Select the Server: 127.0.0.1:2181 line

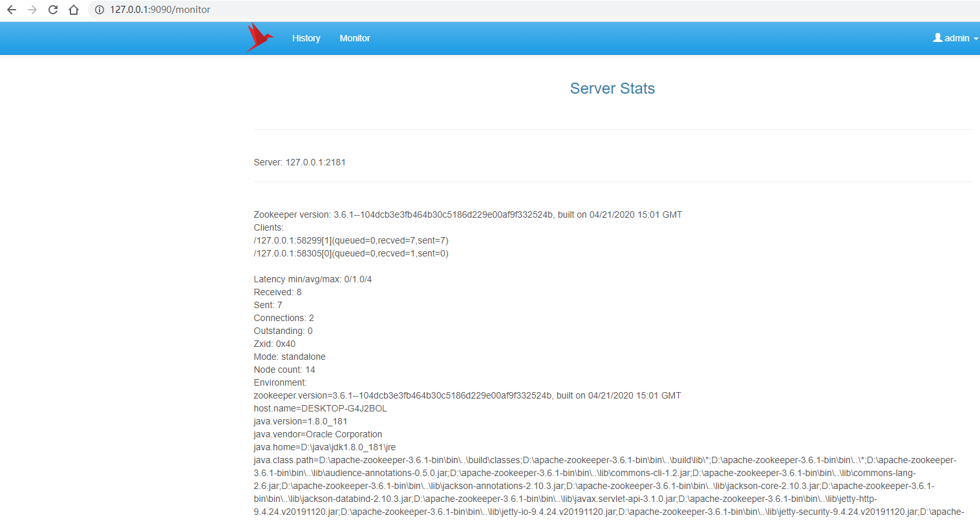click(299, 162)
